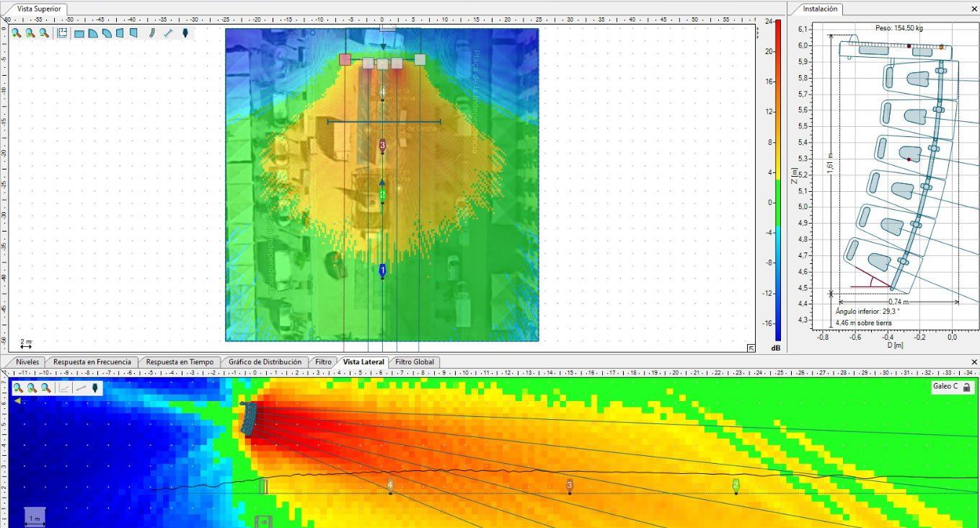Expand the top view with corner arrow

pos(751,348)
